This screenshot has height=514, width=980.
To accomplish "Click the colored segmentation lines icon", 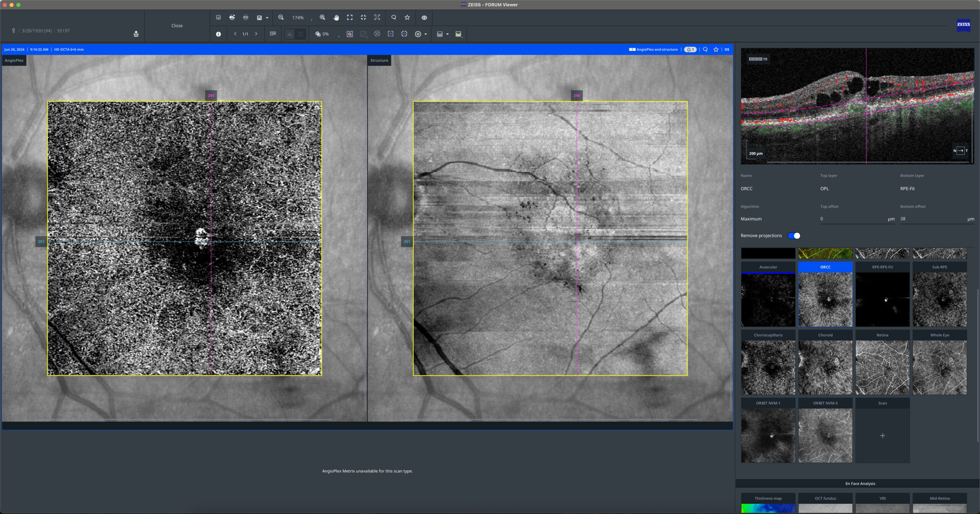I will (x=458, y=34).
